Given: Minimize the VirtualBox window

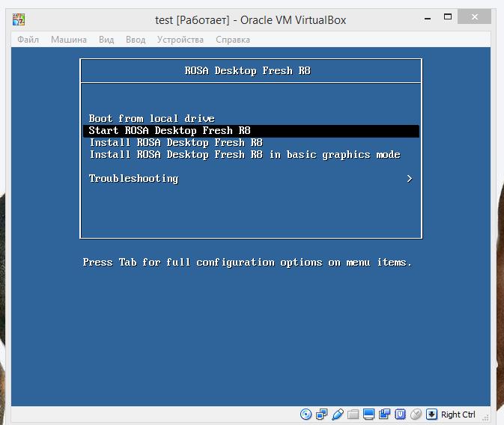Looking at the screenshot, I should [x=428, y=18].
